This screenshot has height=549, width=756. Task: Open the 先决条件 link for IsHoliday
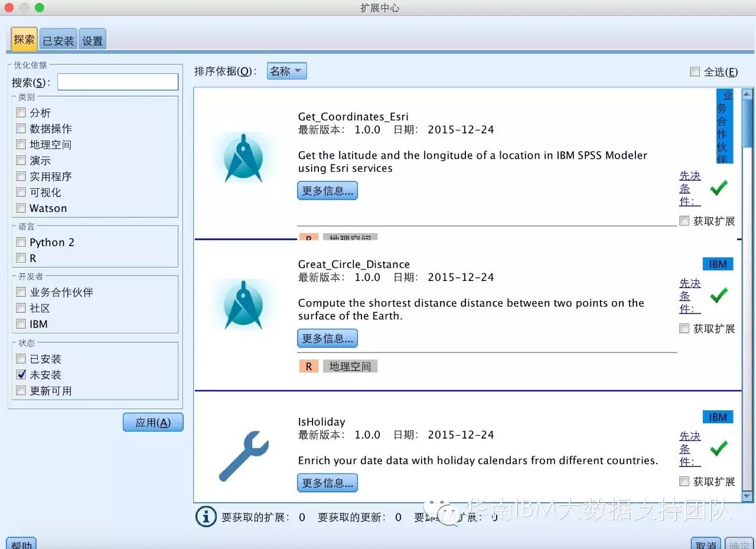(x=690, y=449)
